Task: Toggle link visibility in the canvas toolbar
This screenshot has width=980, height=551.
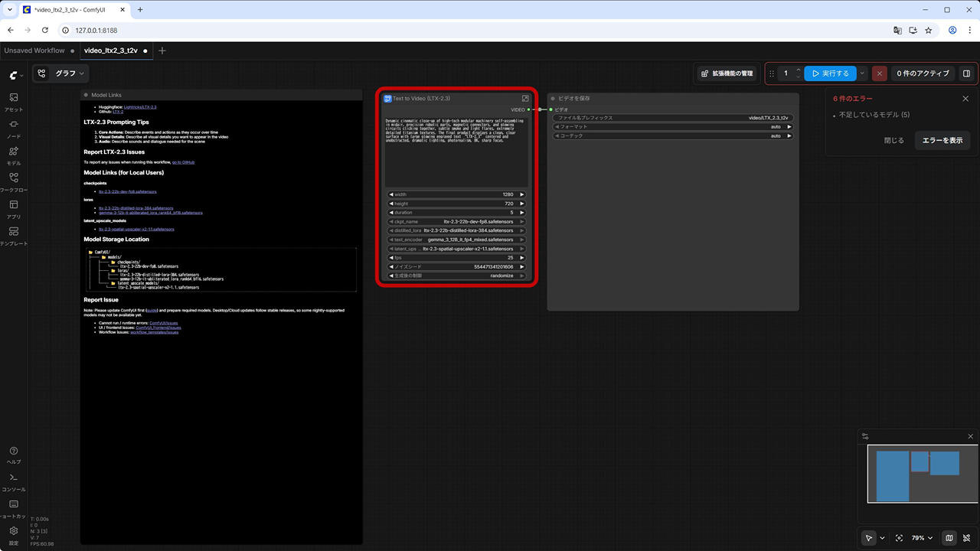Action: coord(968,538)
